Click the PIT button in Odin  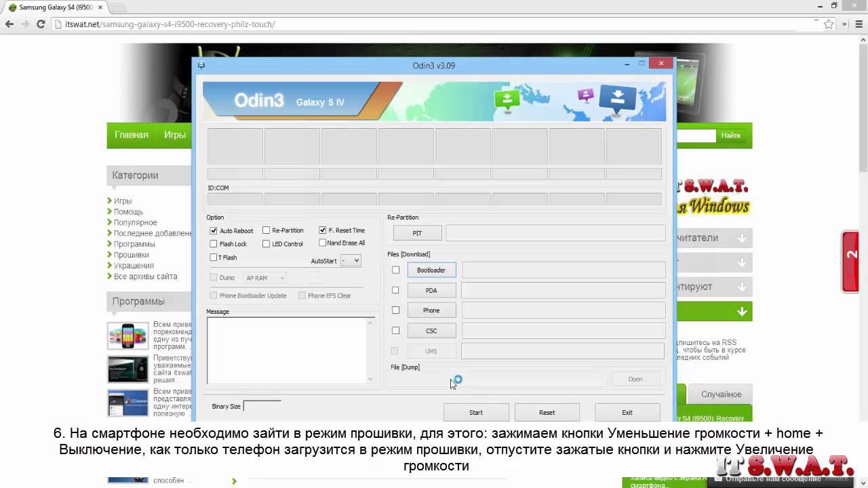[x=417, y=233]
